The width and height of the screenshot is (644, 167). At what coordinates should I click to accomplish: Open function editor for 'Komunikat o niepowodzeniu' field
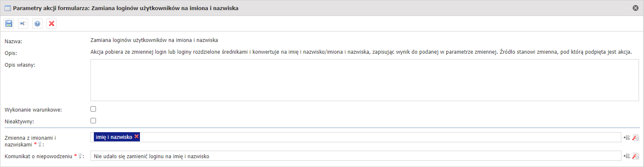pos(636,156)
